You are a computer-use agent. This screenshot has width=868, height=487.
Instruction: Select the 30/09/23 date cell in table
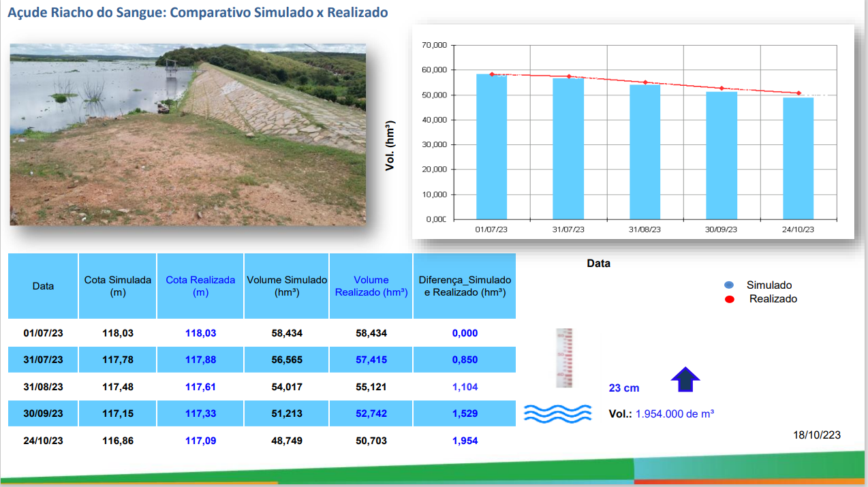coord(43,413)
